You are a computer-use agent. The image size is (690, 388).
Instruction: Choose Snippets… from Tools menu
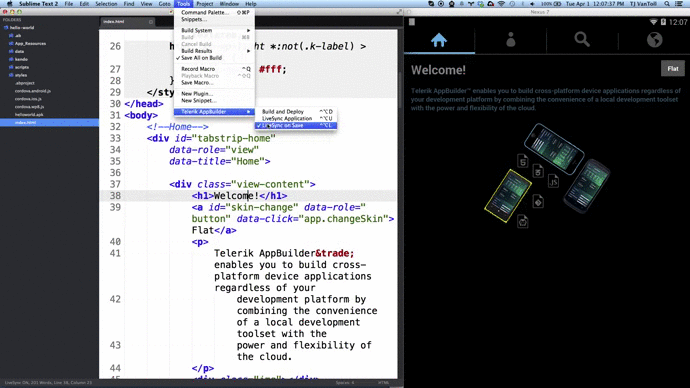point(214,19)
